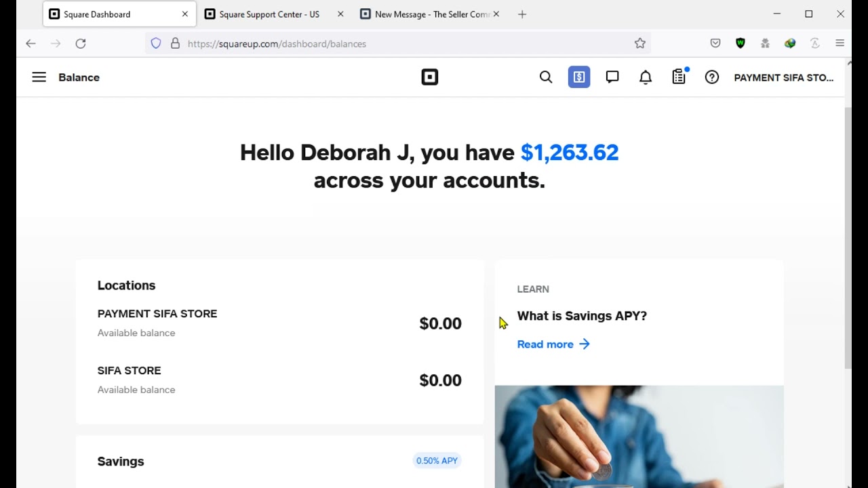Minimize the browser window
Screen dimensions: 868x488
click(x=777, y=14)
